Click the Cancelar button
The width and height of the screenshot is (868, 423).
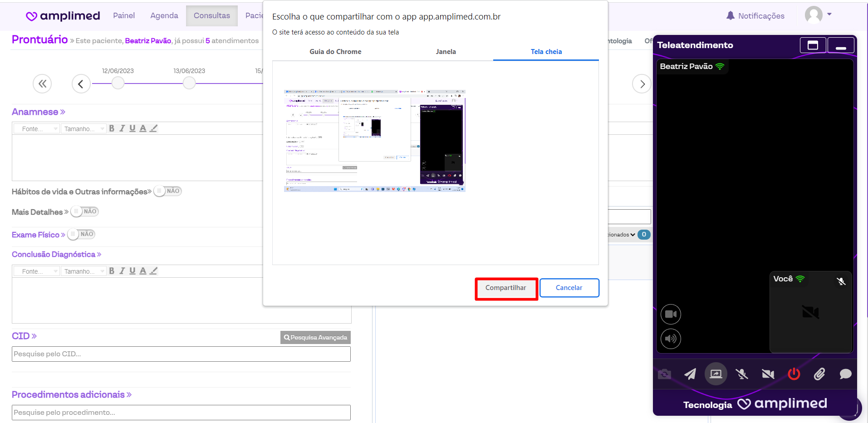569,288
